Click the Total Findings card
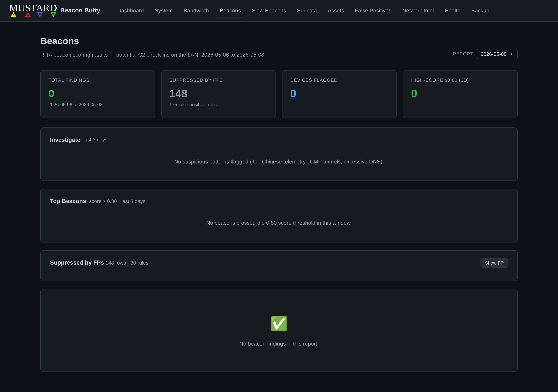This screenshot has height=392, width=558. pyautogui.click(x=97, y=94)
